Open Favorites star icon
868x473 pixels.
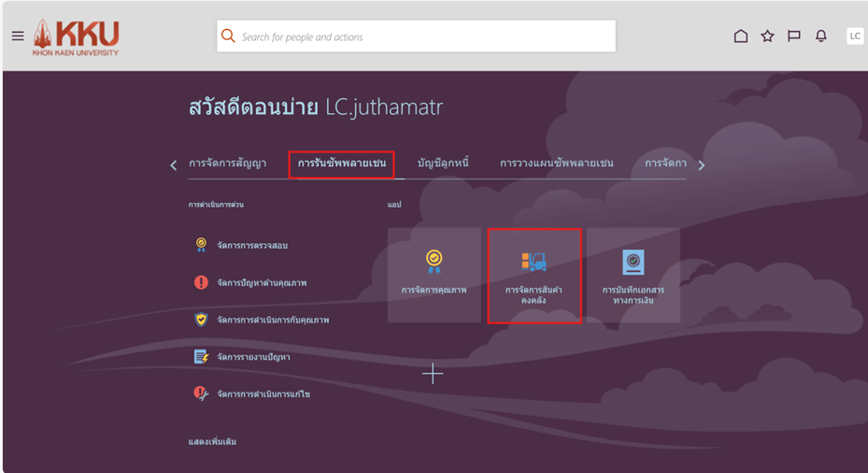pyautogui.click(x=767, y=36)
